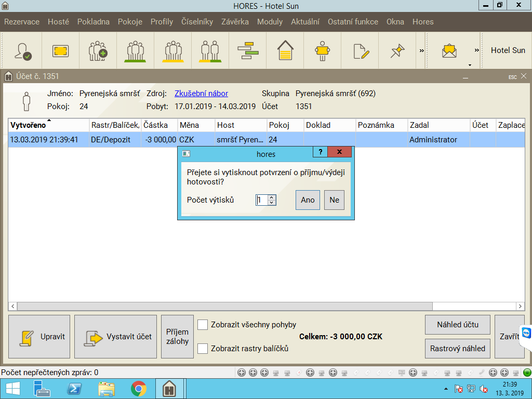This screenshot has height=399, width=532.
Task: Click the guest check-in icon with green checkmark
Action: [x=23, y=50]
